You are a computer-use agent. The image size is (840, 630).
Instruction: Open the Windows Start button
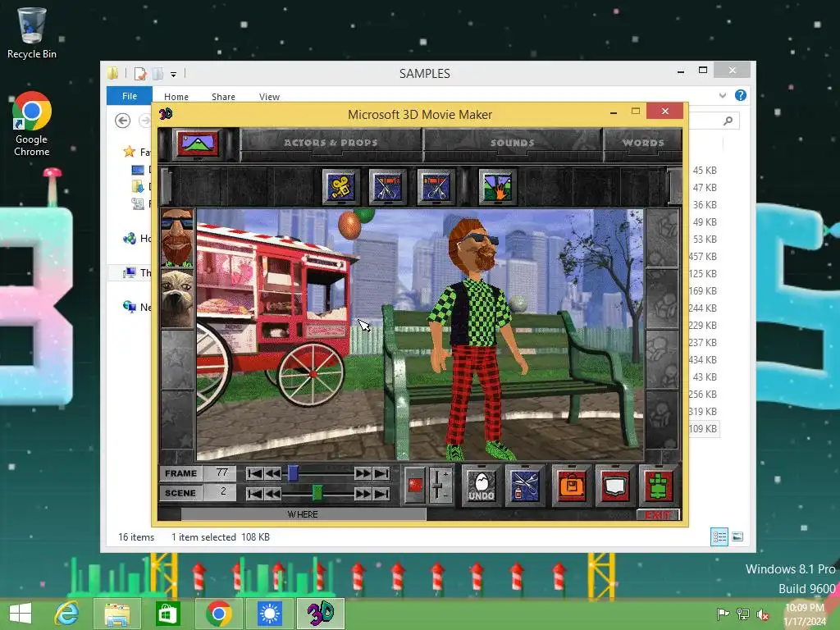pyautogui.click(x=21, y=614)
